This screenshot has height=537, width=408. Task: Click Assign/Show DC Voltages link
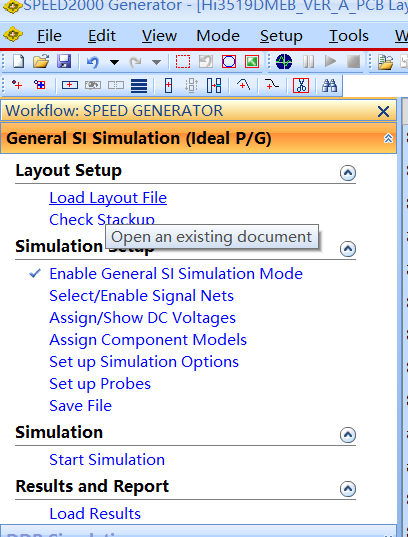pos(142,318)
